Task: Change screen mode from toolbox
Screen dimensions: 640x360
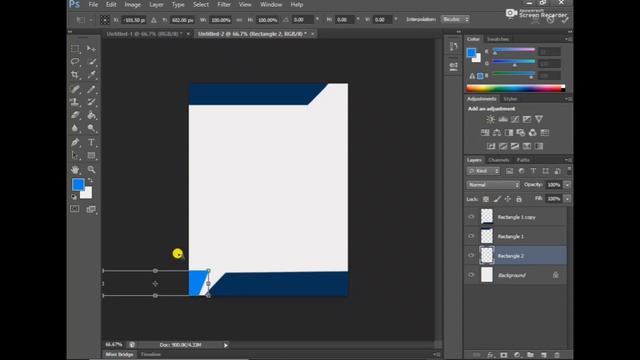Action: click(x=91, y=209)
